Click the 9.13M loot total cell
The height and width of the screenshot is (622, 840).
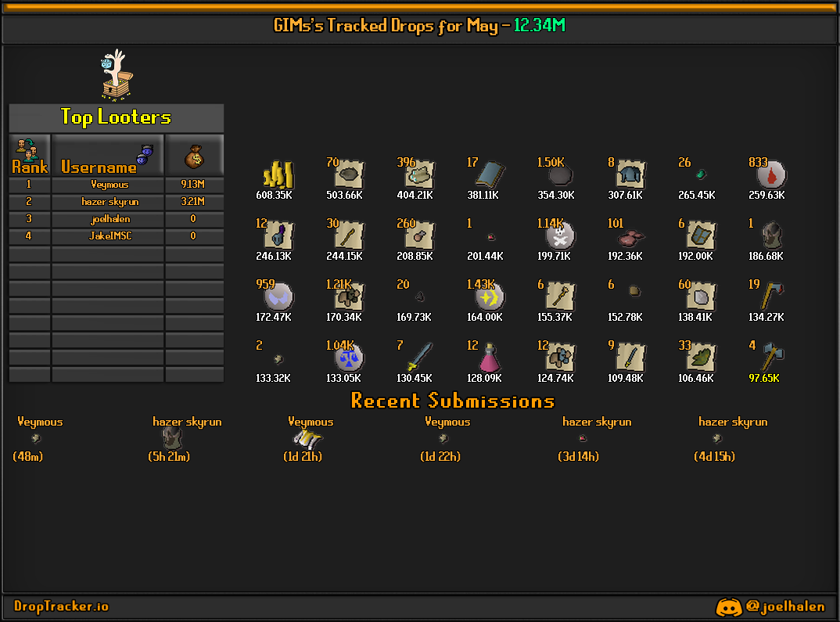[x=193, y=185]
